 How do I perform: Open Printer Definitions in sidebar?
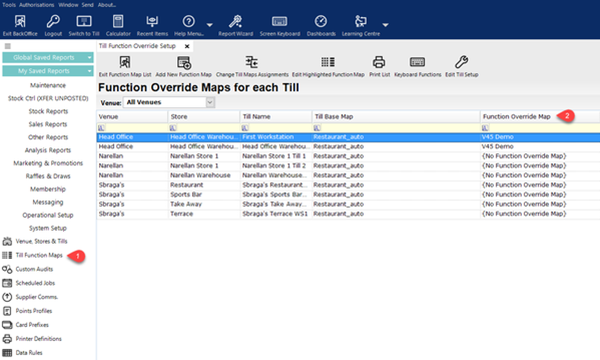[x=32, y=339]
